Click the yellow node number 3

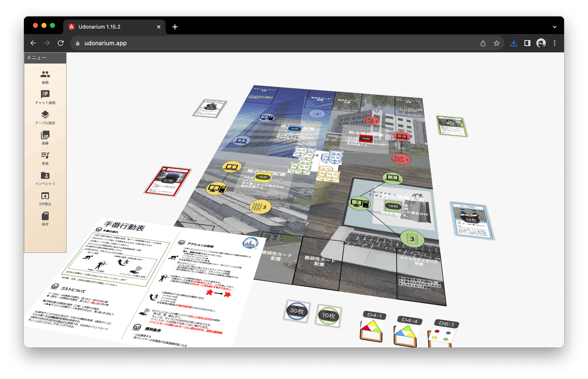[x=260, y=207]
